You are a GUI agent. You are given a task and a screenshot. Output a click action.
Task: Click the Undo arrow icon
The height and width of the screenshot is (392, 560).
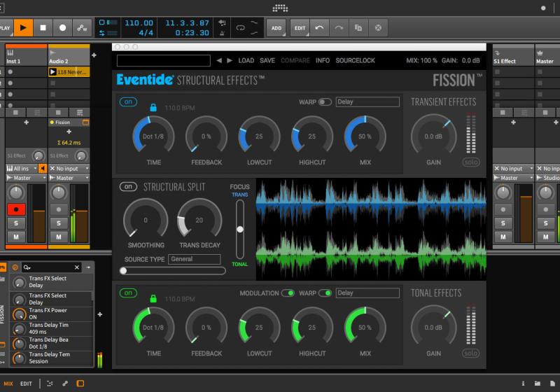click(320, 28)
